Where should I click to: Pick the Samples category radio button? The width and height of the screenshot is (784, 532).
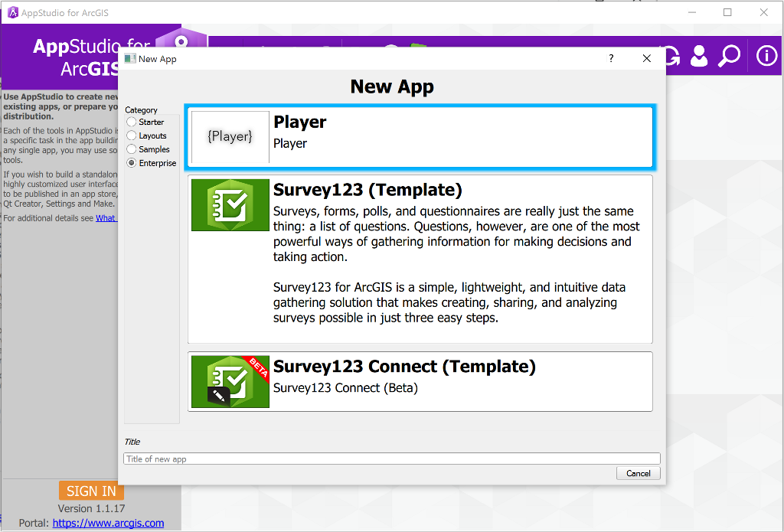click(x=132, y=149)
